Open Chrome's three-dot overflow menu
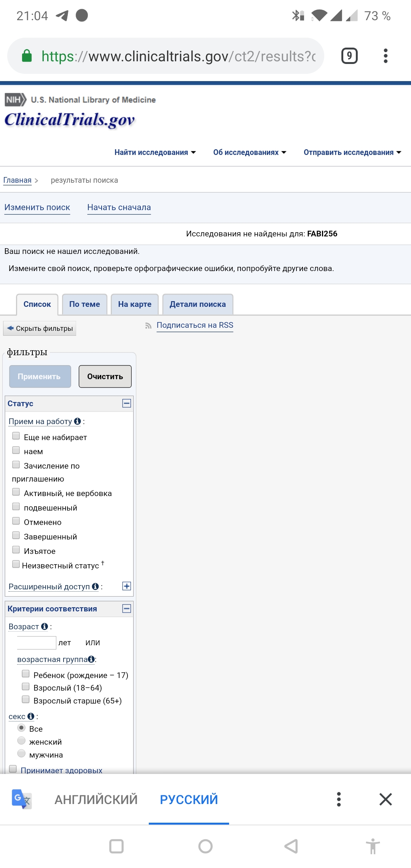 tap(386, 56)
